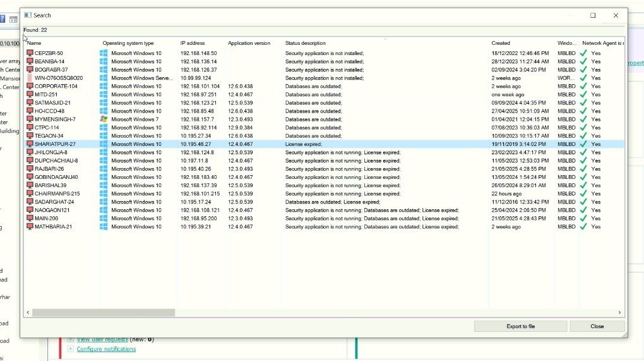Click the computer icon for MATHBARIA-21
This screenshot has width=644, height=361.
click(30, 226)
